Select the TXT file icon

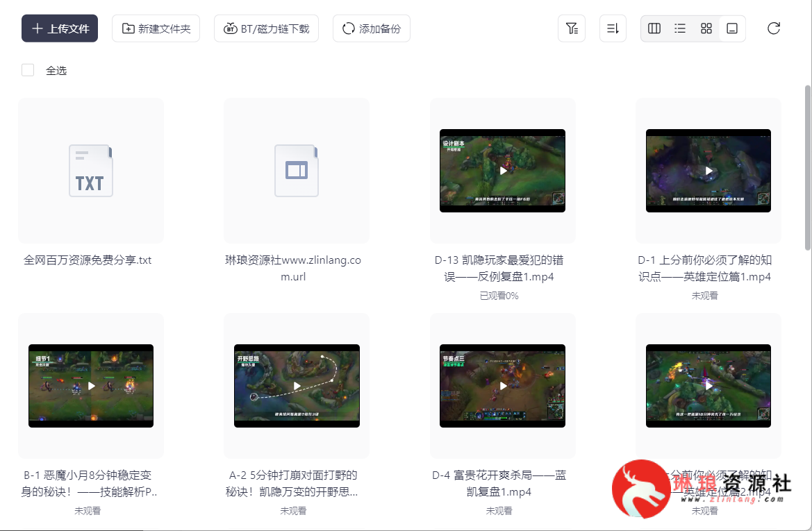pos(91,171)
